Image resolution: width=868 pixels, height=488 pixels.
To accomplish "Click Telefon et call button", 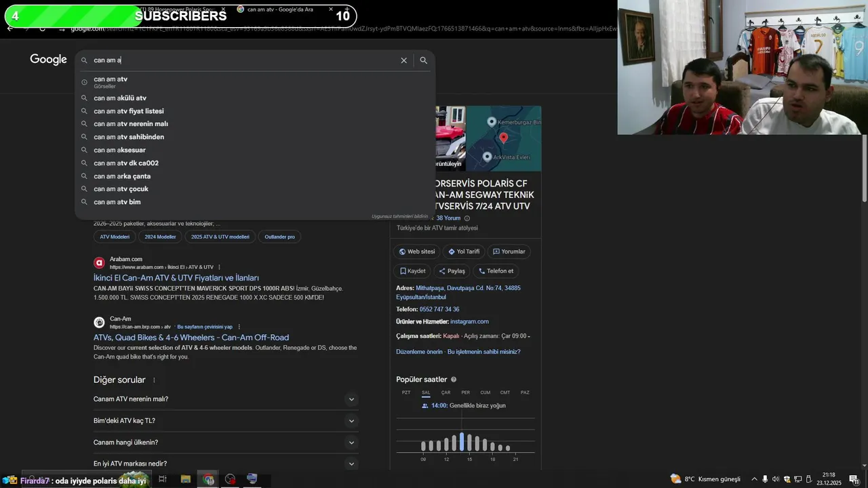I will click(x=496, y=271).
